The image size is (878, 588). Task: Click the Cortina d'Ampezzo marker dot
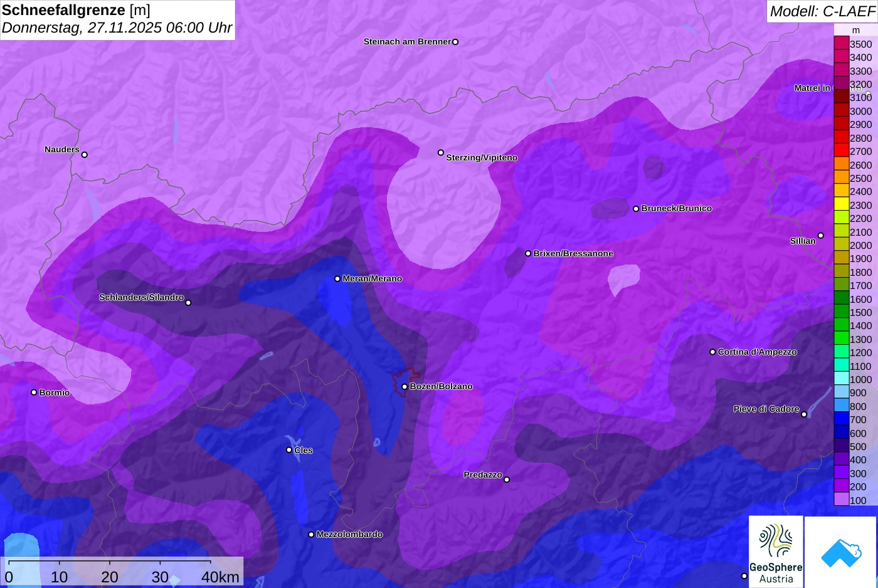point(712,352)
